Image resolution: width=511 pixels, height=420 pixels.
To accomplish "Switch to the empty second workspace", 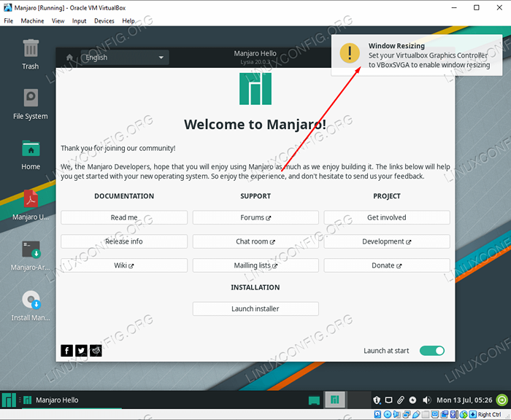I will pyautogui.click(x=358, y=400).
